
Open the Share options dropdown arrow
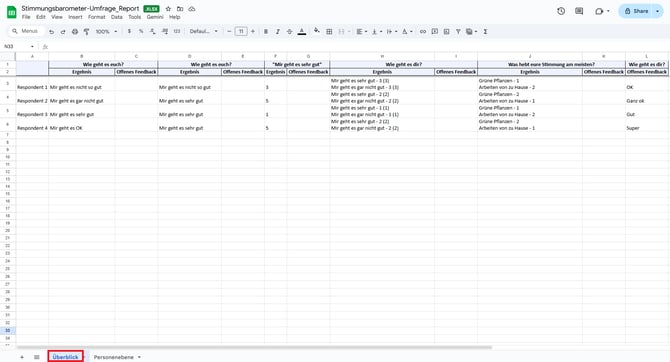(658, 11)
